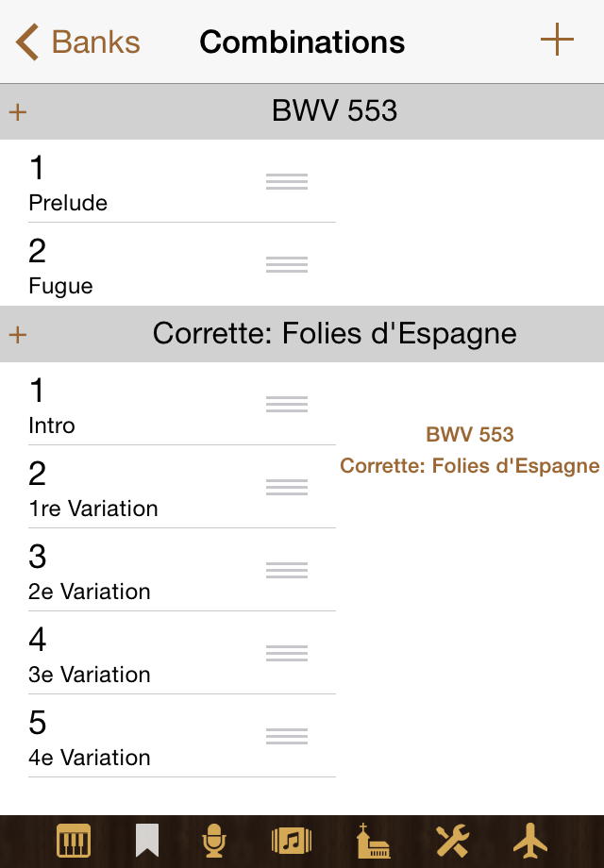The width and height of the screenshot is (604, 868).
Task: Tap the bookmark icon in bottom bar
Action: pyautogui.click(x=146, y=841)
